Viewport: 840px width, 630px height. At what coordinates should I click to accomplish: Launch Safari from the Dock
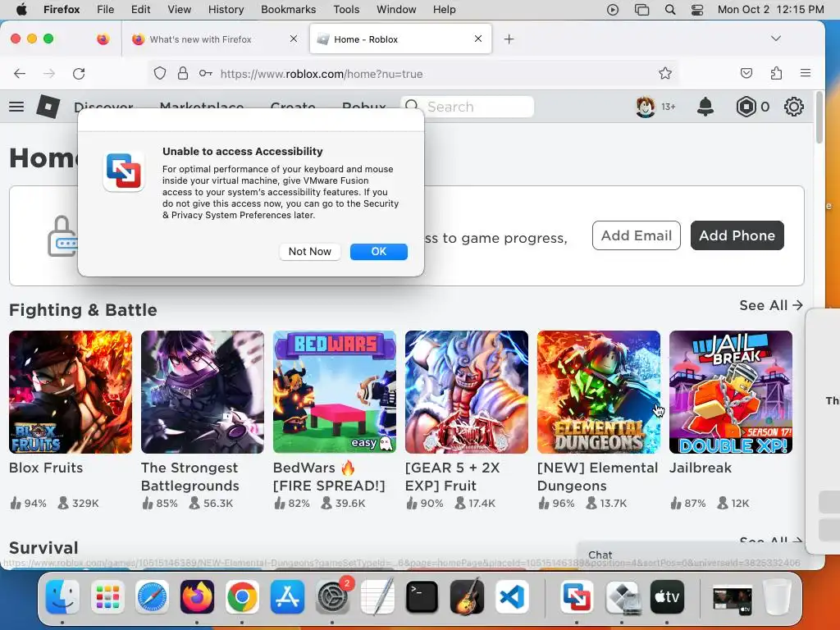pyautogui.click(x=153, y=597)
